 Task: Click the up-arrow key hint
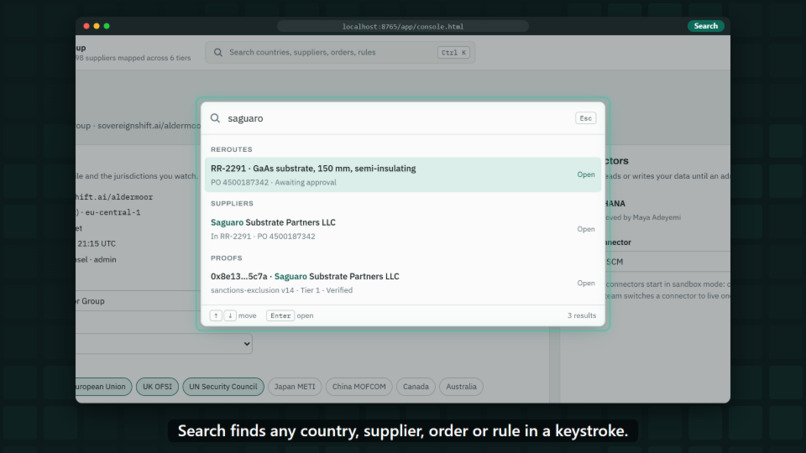pyautogui.click(x=216, y=316)
